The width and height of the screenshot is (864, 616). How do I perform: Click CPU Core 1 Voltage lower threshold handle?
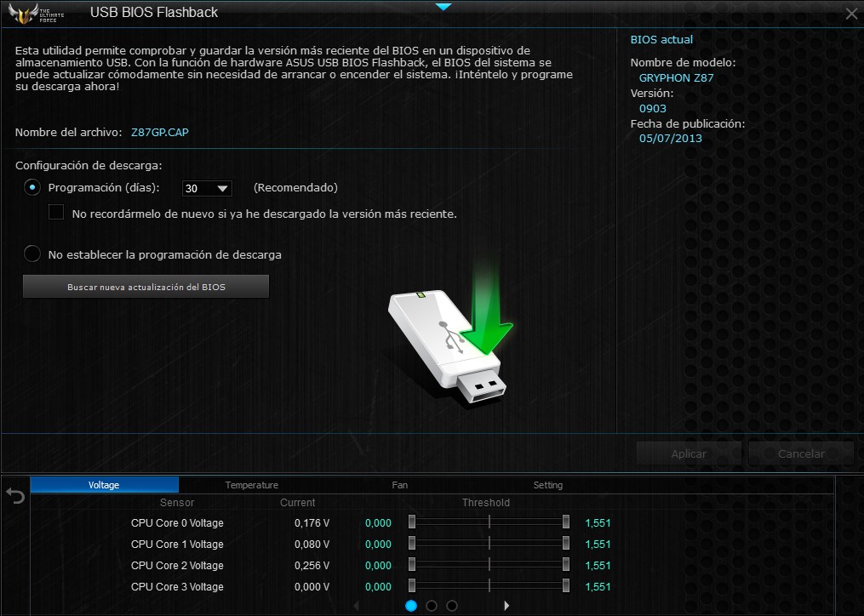click(412, 544)
